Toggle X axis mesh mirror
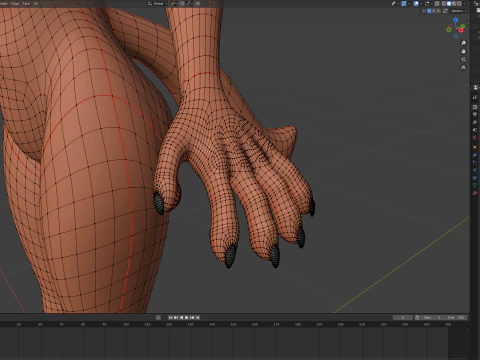The image size is (480, 360). [x=429, y=11]
